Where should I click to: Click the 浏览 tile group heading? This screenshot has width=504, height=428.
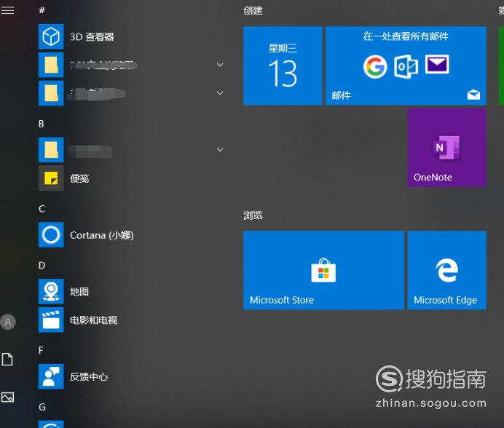click(253, 215)
